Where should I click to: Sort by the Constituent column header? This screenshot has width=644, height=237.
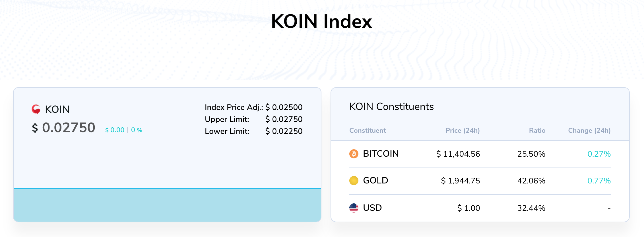click(368, 130)
